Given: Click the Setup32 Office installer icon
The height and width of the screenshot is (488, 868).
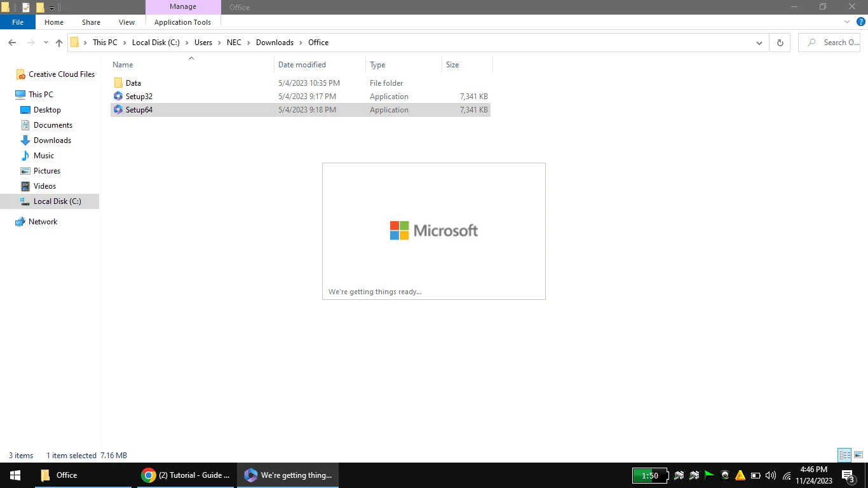Looking at the screenshot, I should (x=118, y=97).
